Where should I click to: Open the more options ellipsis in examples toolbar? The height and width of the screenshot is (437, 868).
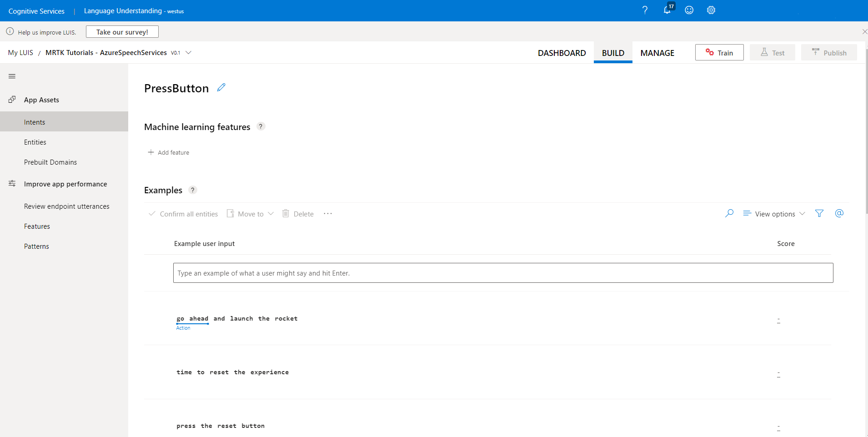click(x=328, y=214)
